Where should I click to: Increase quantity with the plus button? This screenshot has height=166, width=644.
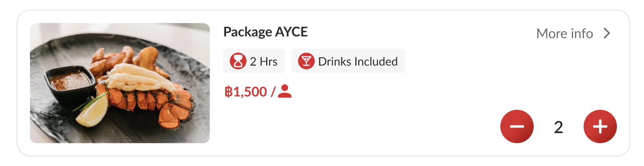(600, 127)
